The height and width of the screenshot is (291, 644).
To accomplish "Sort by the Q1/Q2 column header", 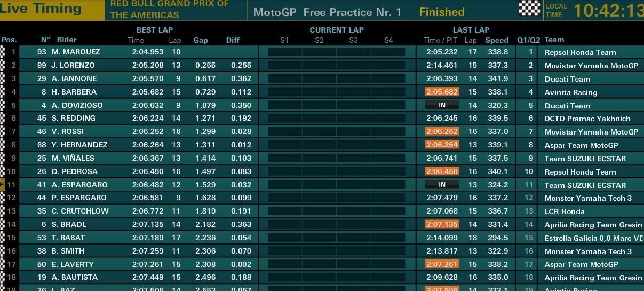I will [528, 40].
